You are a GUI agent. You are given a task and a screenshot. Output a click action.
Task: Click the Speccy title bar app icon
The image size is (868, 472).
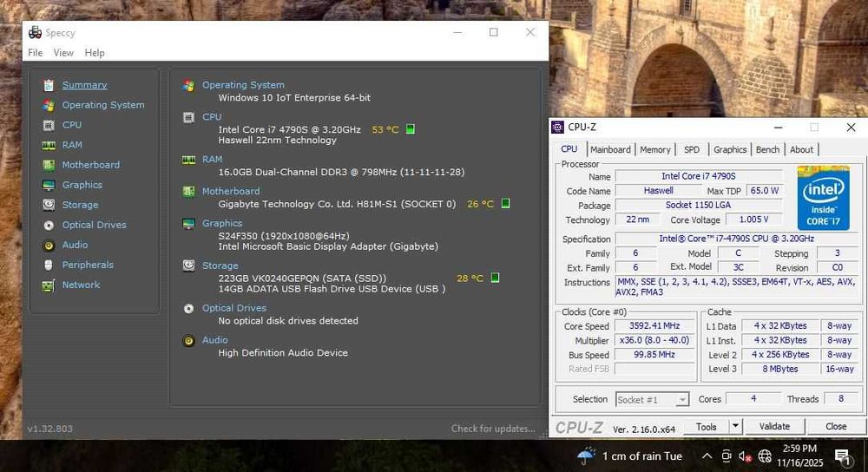coord(35,33)
